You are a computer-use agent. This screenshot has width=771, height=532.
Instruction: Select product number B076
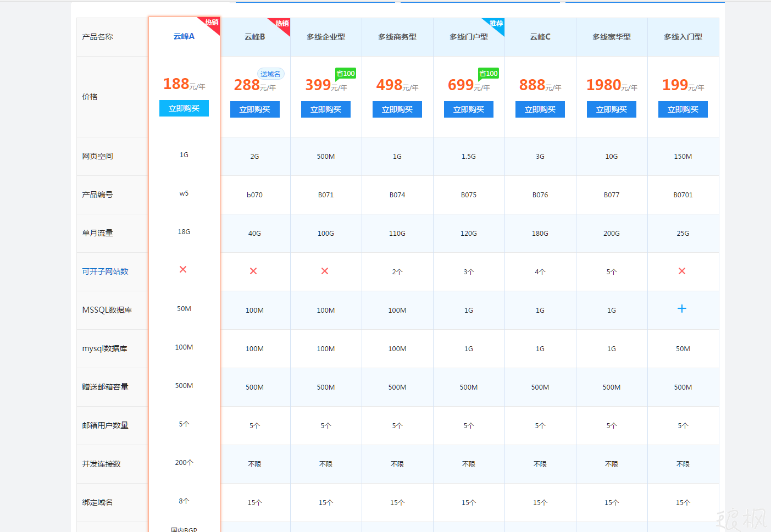click(540, 195)
